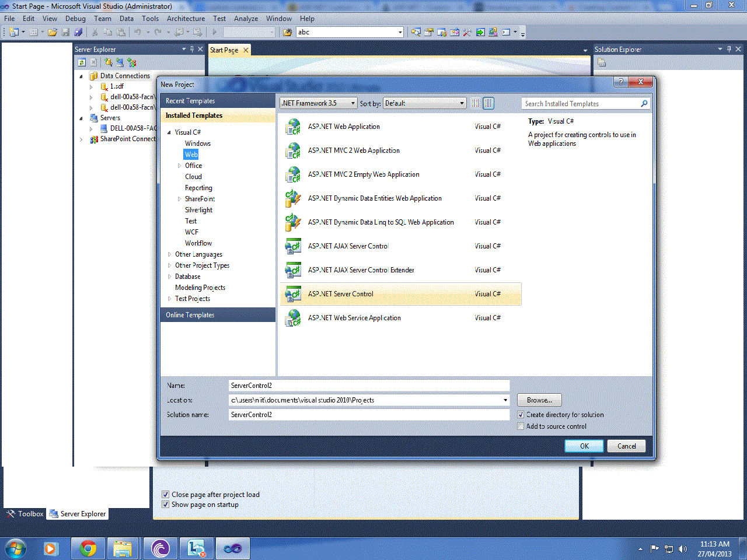Expand the SharePoint templates node

pyautogui.click(x=179, y=198)
